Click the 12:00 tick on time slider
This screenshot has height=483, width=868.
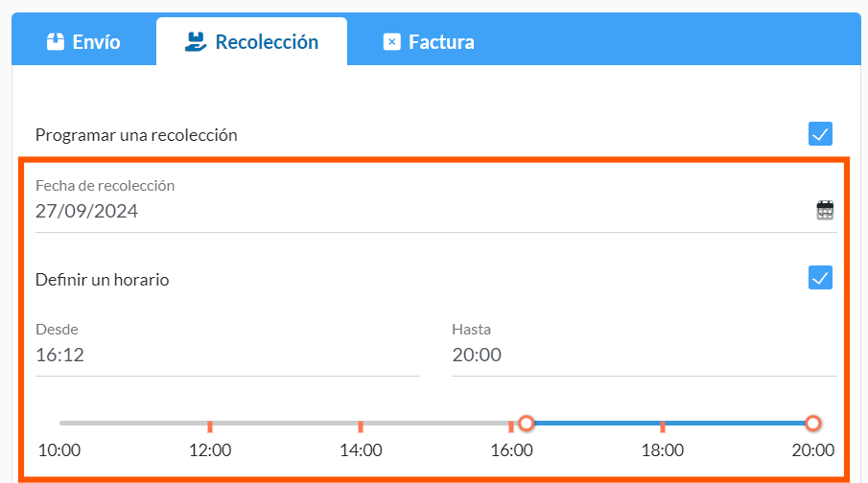pyautogui.click(x=210, y=426)
